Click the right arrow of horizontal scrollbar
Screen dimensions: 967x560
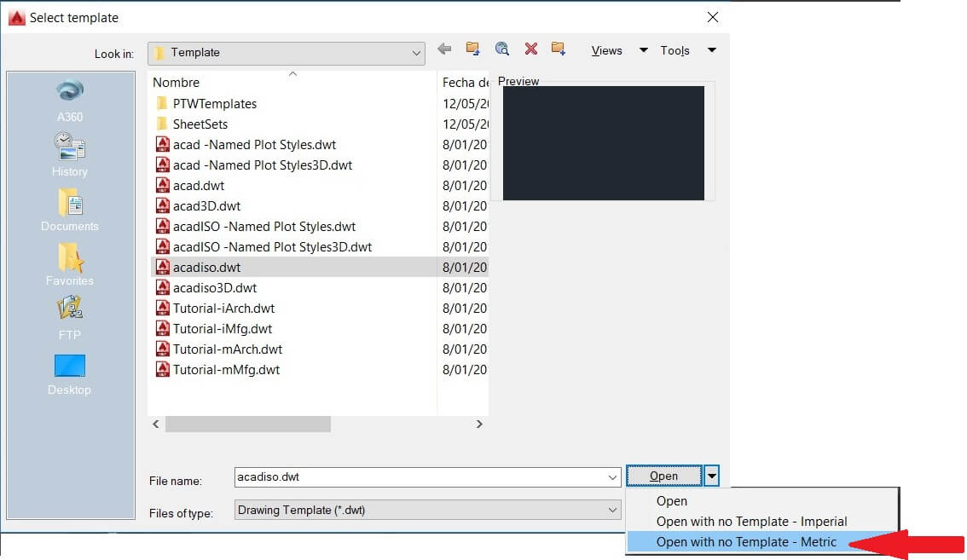(479, 424)
